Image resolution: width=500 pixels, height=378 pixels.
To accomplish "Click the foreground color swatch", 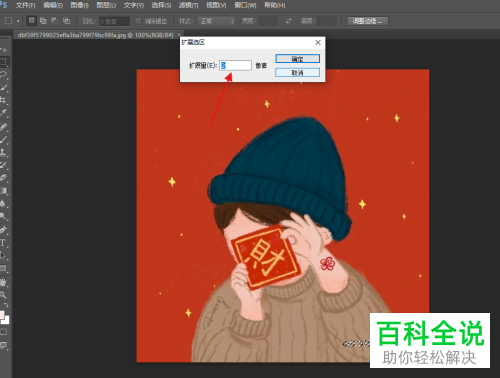I will click(2, 315).
